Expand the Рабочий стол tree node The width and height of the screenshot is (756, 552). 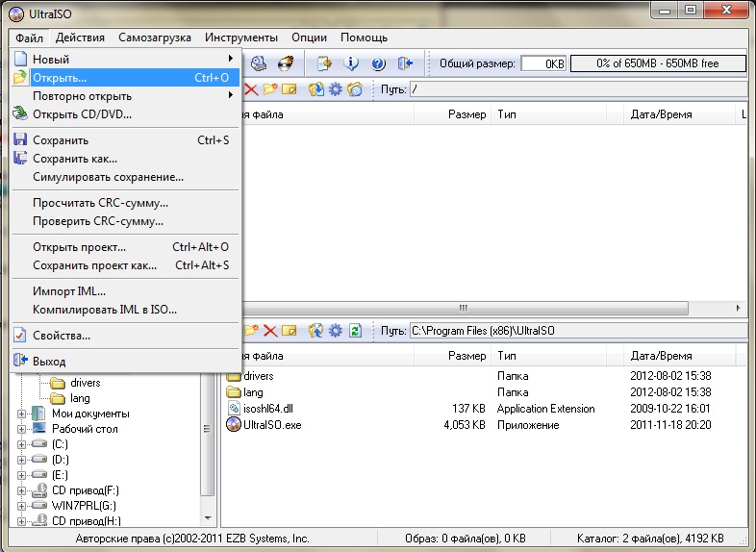(x=21, y=429)
